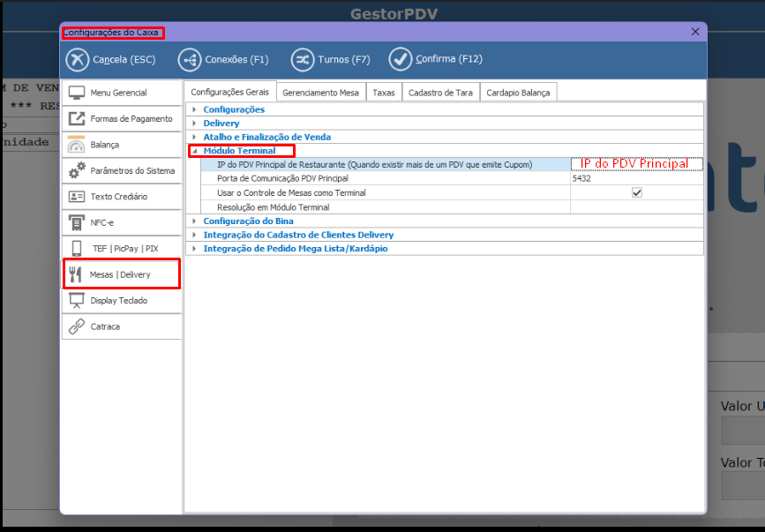Click the Cancela (ESC) icon
This screenshot has height=532, width=765.
(78, 60)
